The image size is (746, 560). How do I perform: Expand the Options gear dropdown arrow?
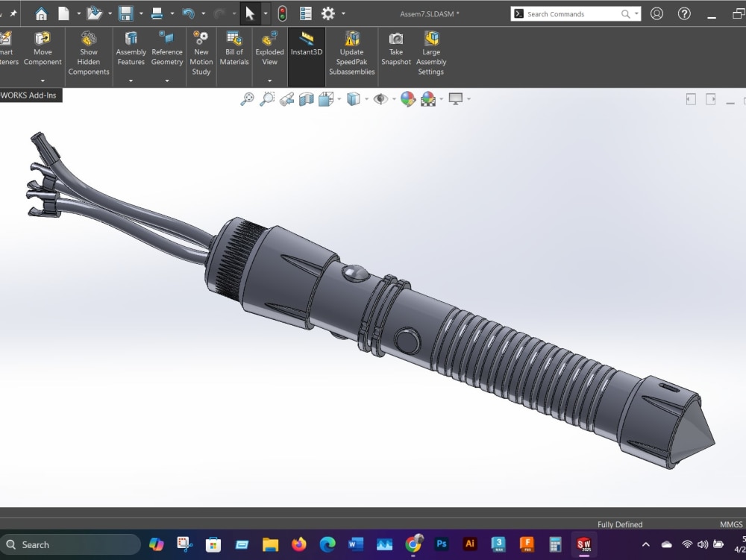pos(343,13)
